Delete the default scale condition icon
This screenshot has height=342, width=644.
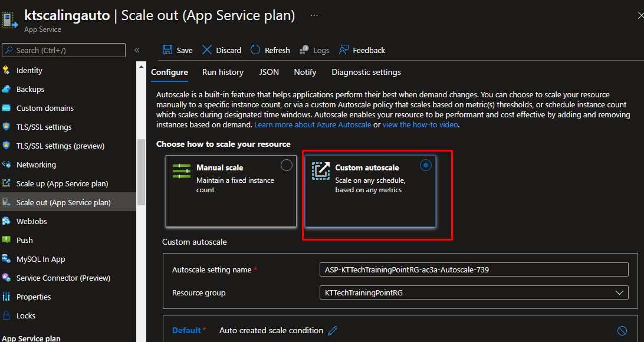click(622, 331)
